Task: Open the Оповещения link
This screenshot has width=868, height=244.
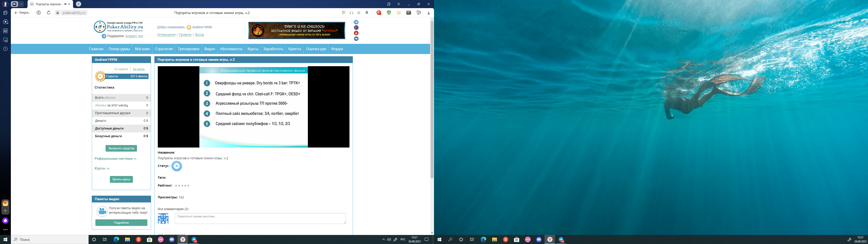Action: click(166, 35)
